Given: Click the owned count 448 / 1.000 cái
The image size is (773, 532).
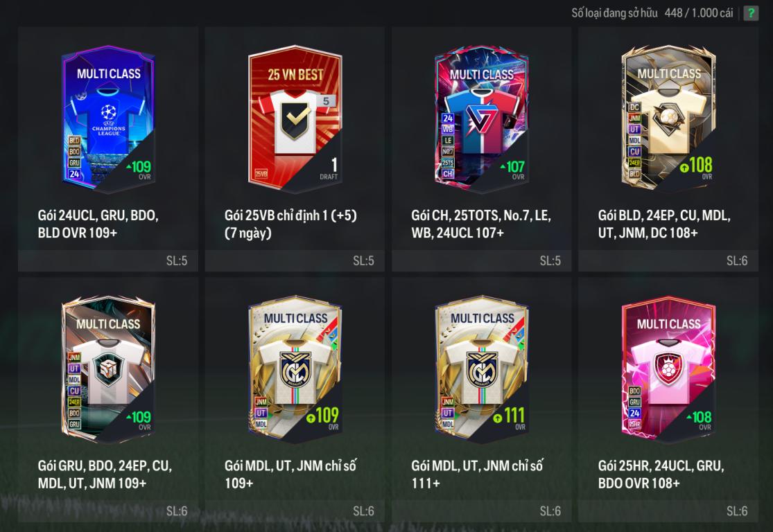Looking at the screenshot, I should click(699, 12).
